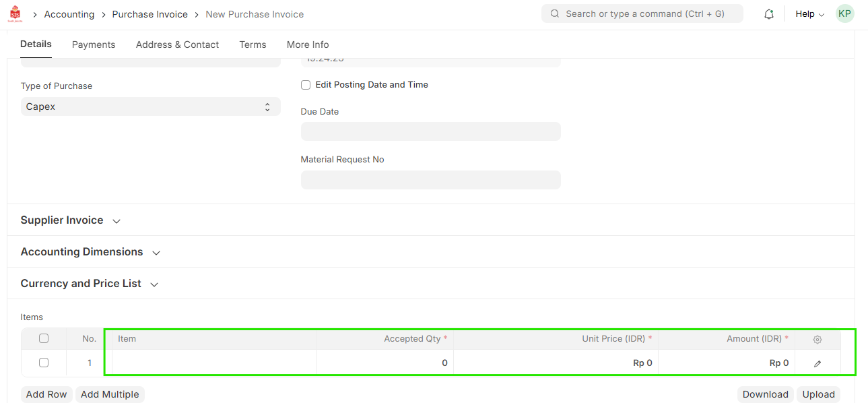Check the row 1 item checkbox
The height and width of the screenshot is (403, 868).
(44, 363)
